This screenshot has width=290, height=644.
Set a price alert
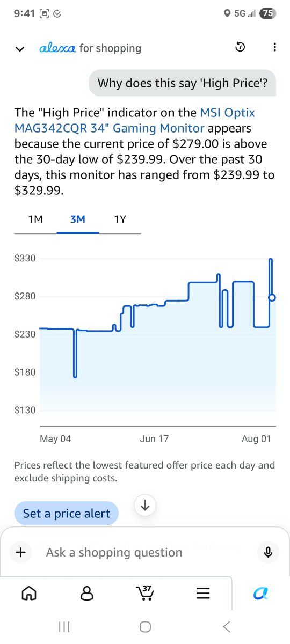67,514
